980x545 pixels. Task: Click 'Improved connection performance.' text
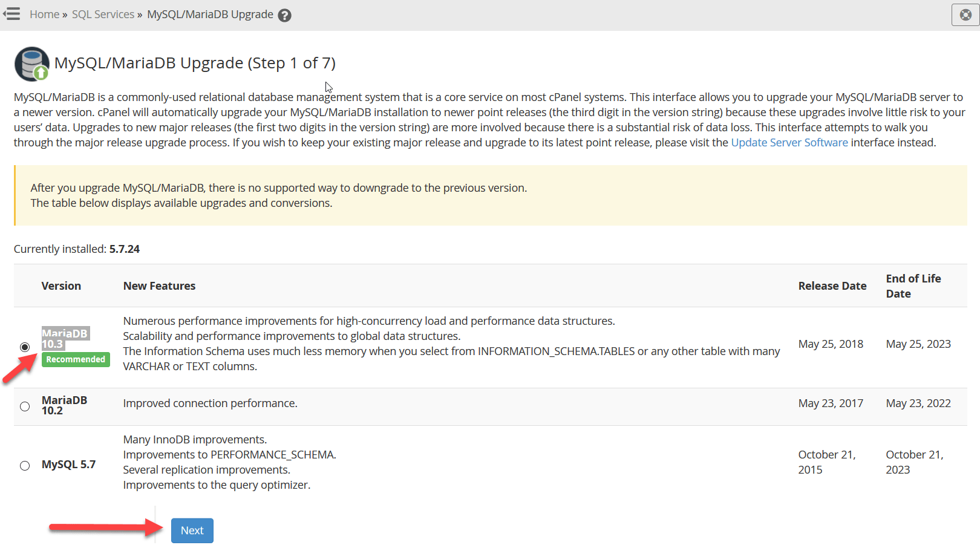[211, 403]
